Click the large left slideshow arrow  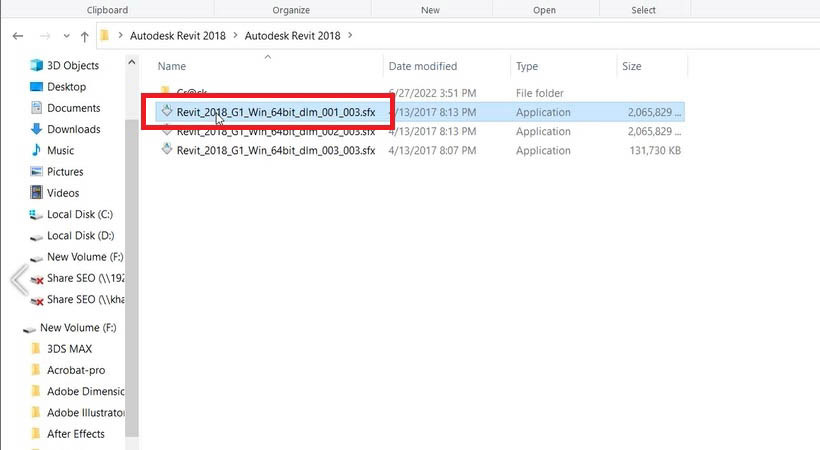[x=19, y=280]
